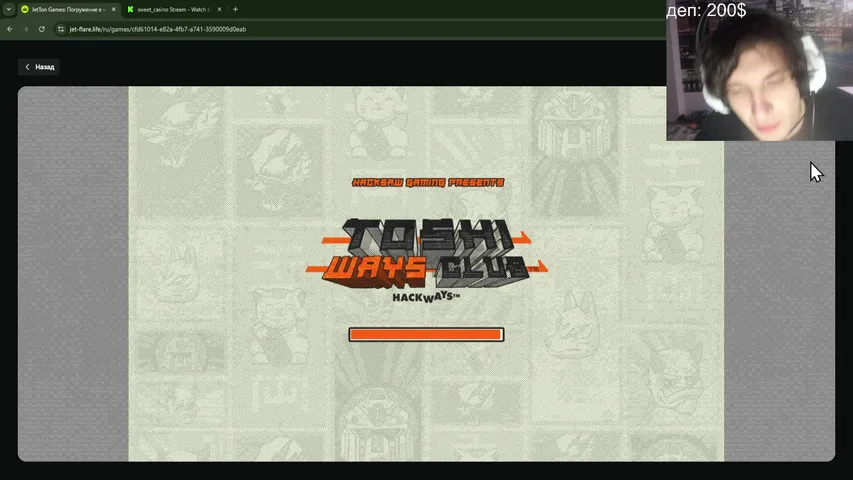Click the Назад back button
This screenshot has width=853, height=480.
pos(39,67)
